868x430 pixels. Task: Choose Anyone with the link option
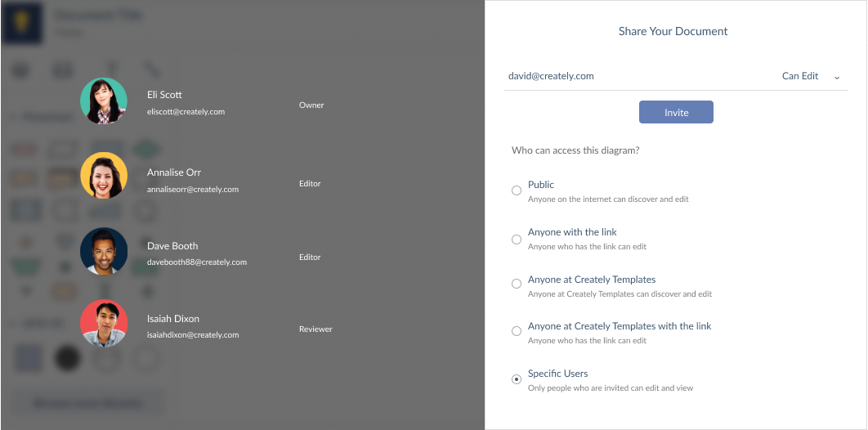(x=517, y=240)
